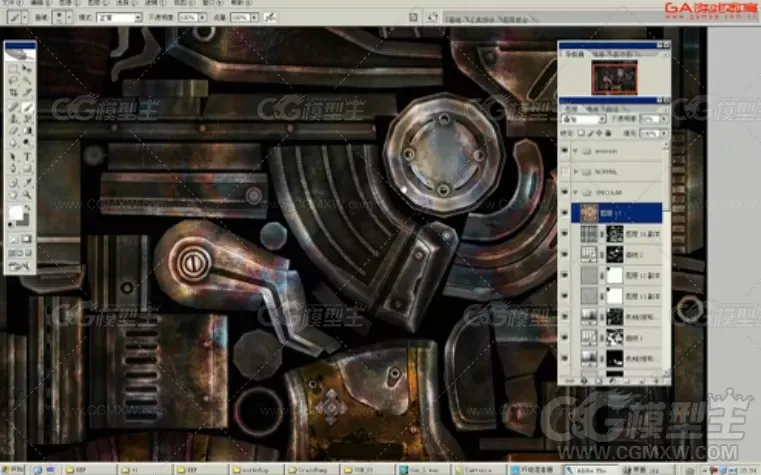Hide the 曲线 1 adjustment layer
The width and height of the screenshot is (761, 475).
point(564,337)
